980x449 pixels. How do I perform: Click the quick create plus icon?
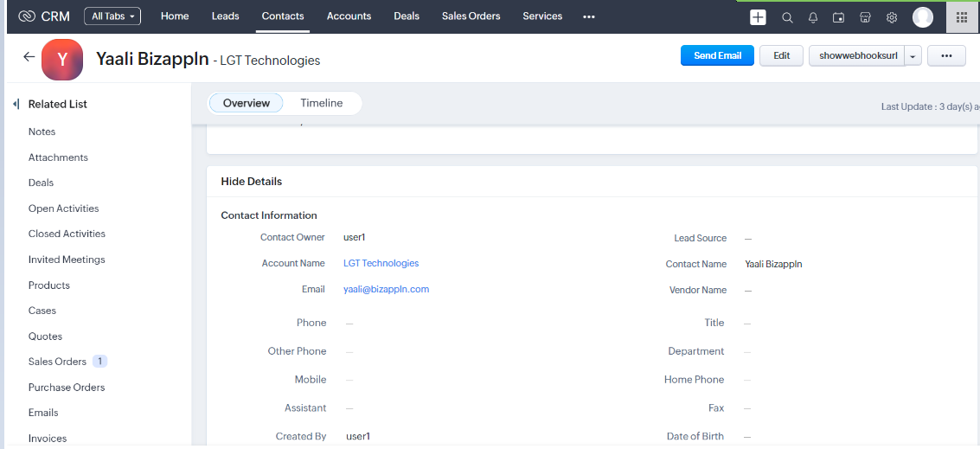pos(758,17)
